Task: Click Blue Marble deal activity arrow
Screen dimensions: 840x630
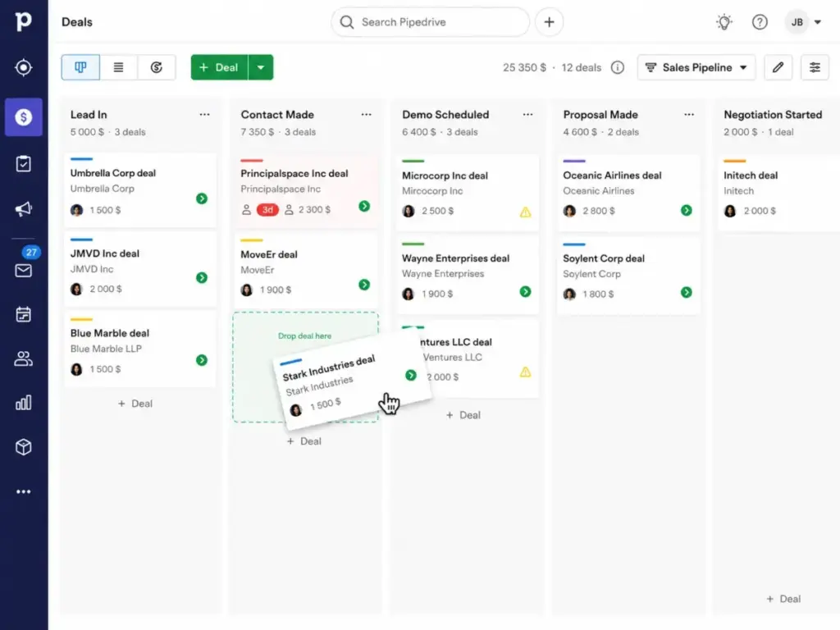Action: (x=202, y=360)
